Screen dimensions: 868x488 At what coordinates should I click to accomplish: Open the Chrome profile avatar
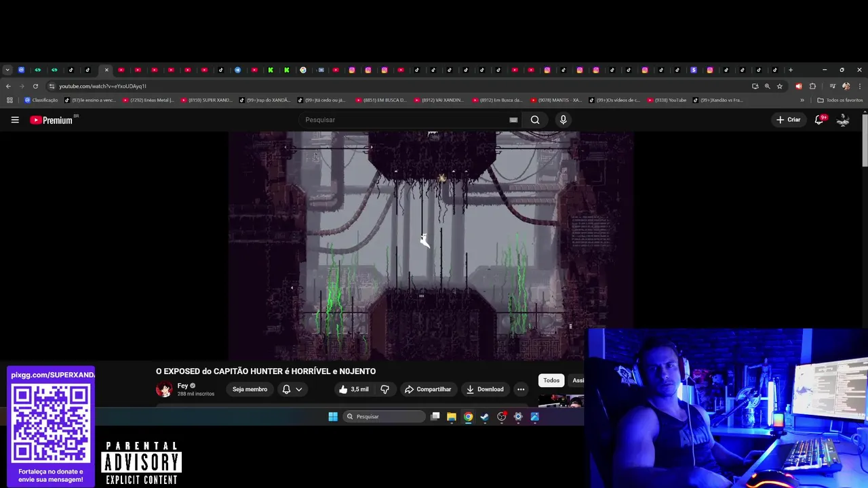tap(846, 86)
